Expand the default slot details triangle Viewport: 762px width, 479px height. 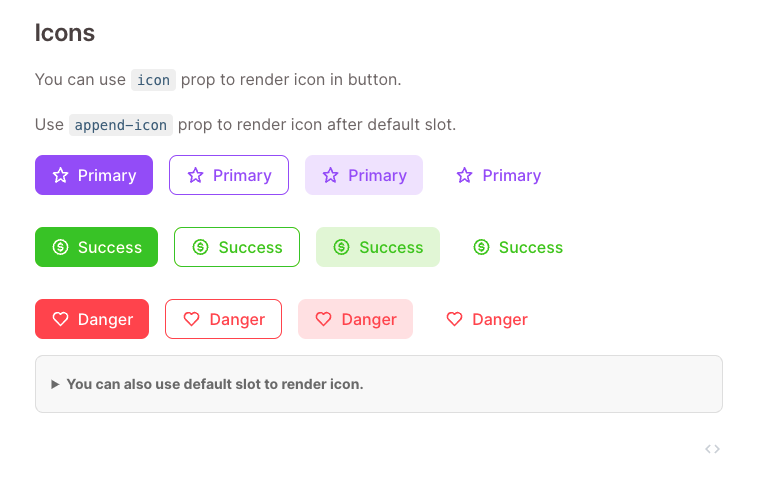click(x=55, y=384)
